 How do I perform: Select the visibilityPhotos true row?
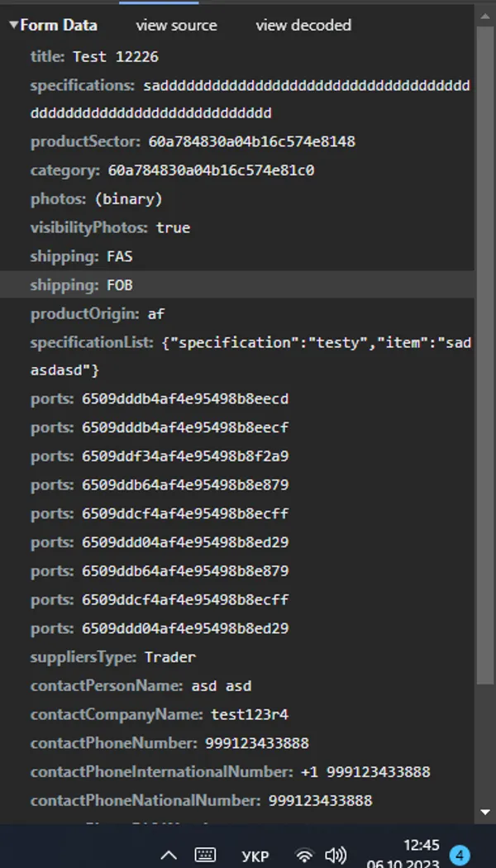coord(237,227)
